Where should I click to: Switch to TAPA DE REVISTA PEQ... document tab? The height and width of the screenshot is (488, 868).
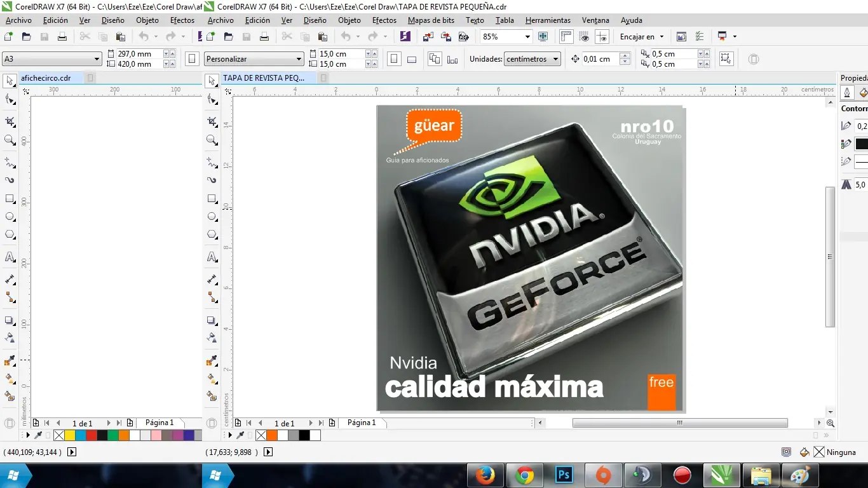tap(264, 78)
